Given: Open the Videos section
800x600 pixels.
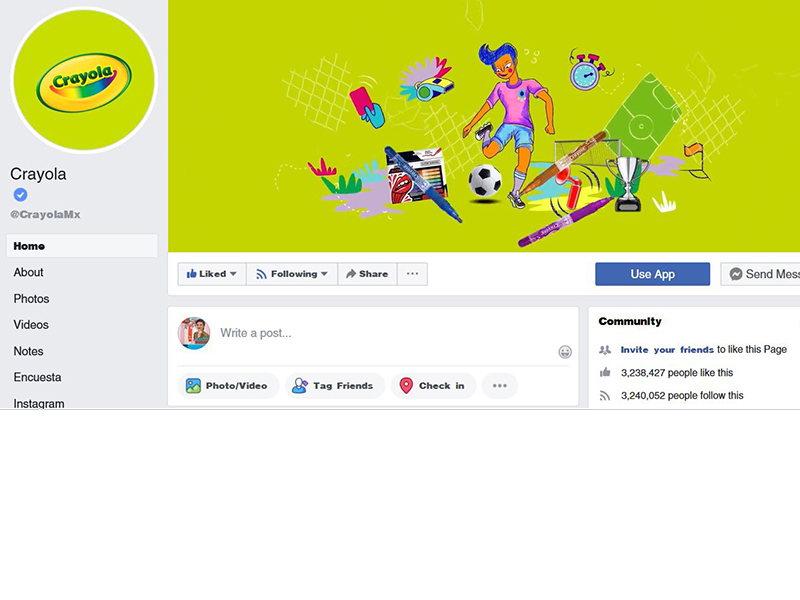Looking at the screenshot, I should click(31, 325).
